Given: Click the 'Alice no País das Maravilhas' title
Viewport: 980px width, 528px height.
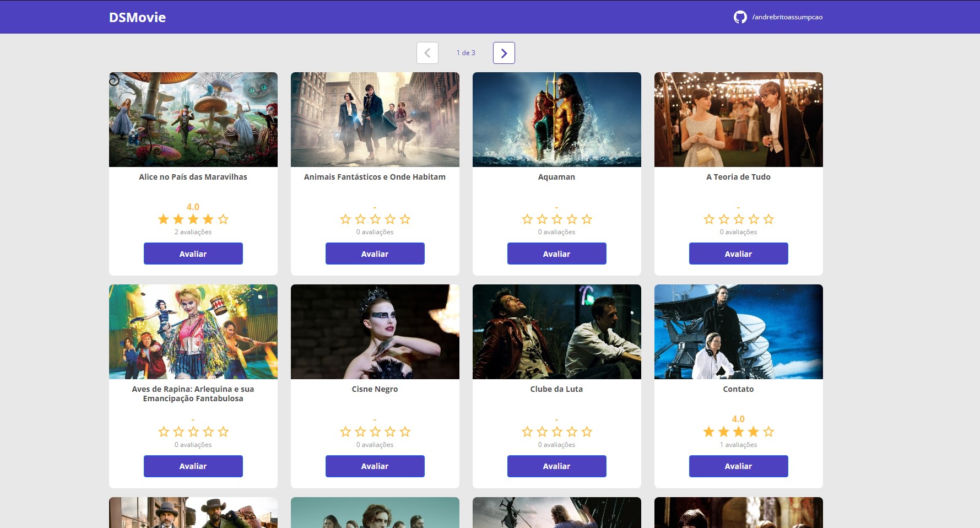Looking at the screenshot, I should click(193, 177).
